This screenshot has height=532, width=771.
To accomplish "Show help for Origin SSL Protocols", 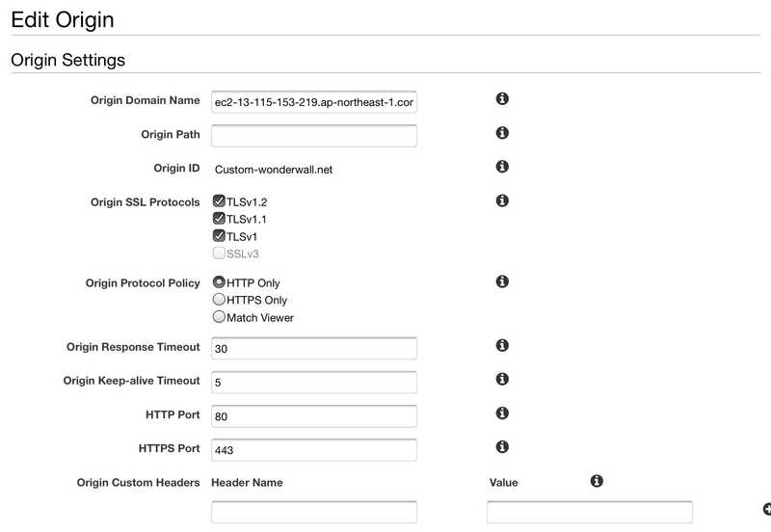I will tap(502, 200).
